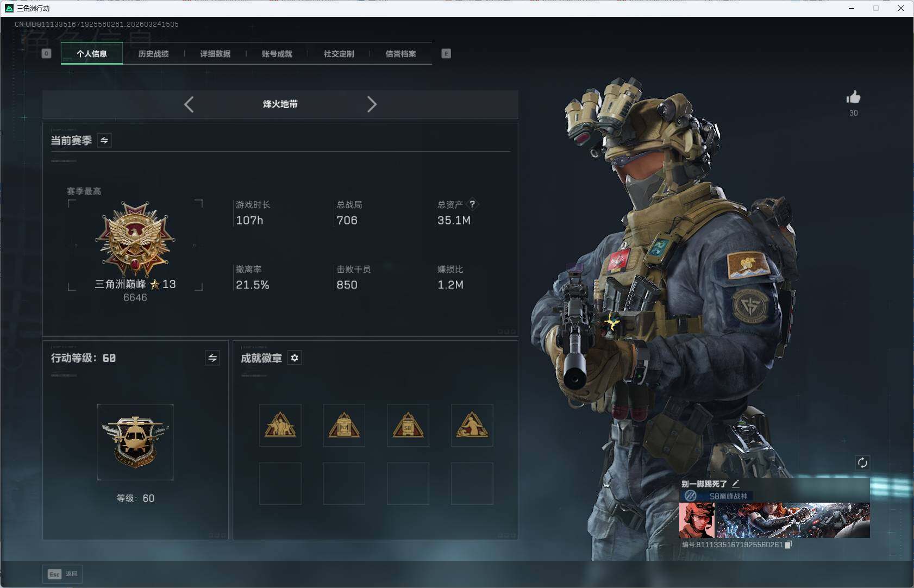
Task: Open the profile banner image
Action: coord(793,520)
